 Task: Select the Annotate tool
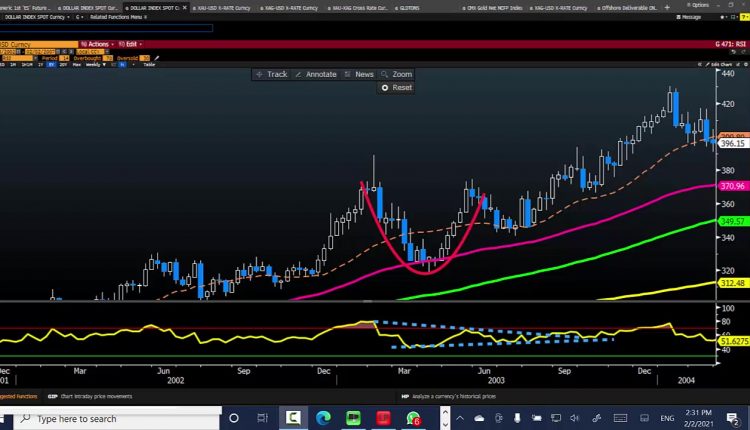pos(315,74)
